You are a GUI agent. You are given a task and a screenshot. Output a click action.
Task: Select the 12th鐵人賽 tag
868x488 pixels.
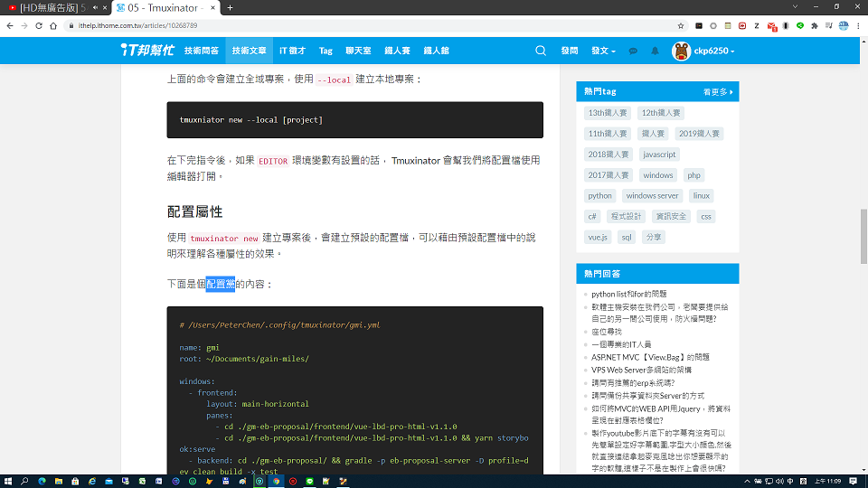coord(660,113)
